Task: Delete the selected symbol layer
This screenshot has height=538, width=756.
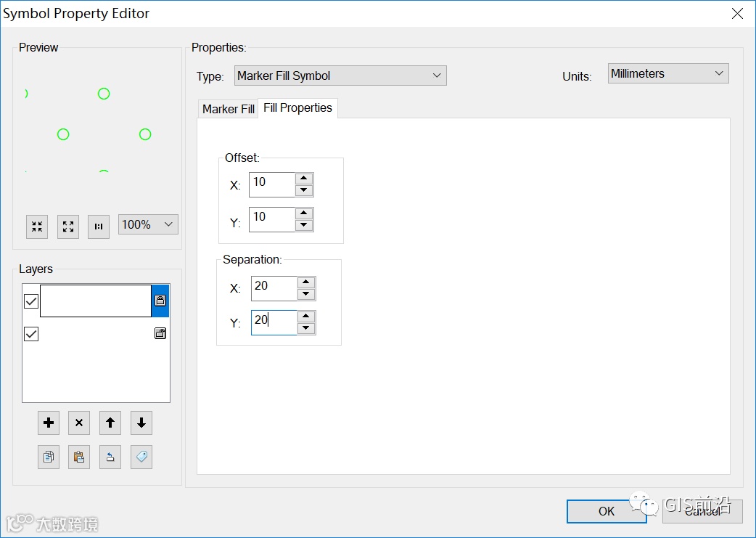Action: click(x=79, y=423)
